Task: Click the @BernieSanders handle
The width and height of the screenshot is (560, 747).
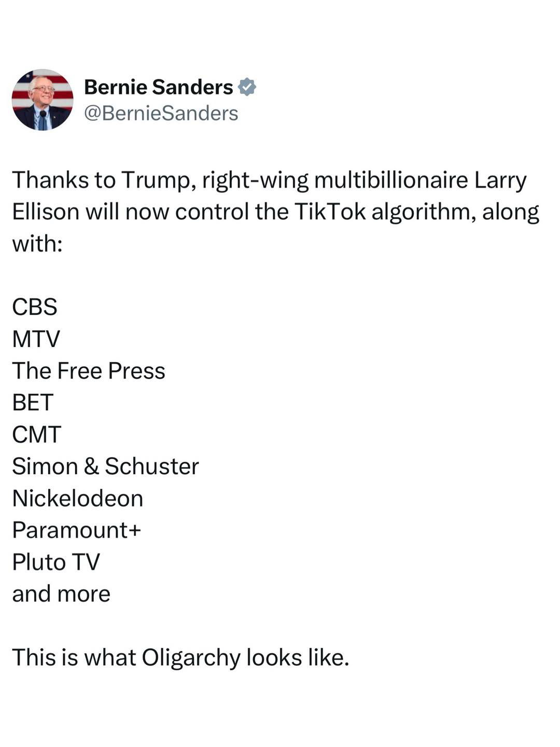Action: [x=161, y=113]
